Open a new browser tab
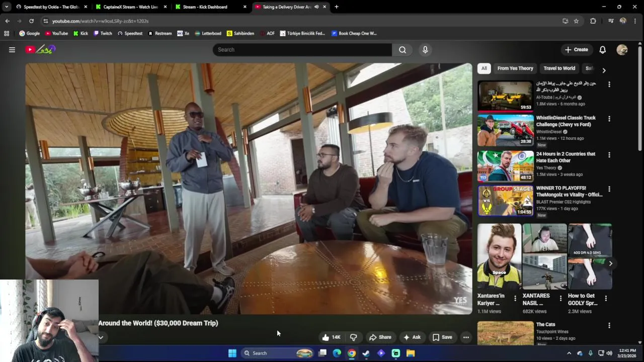 click(x=337, y=7)
